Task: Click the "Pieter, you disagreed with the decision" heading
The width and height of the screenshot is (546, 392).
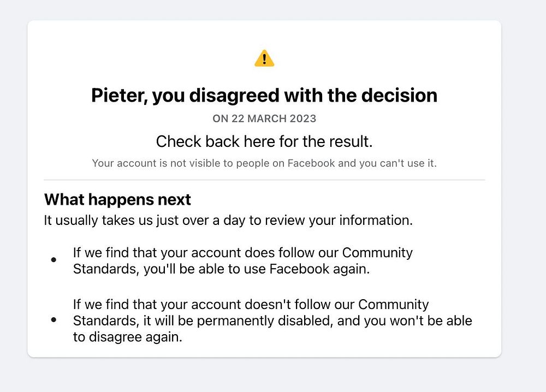Action: coord(264,96)
